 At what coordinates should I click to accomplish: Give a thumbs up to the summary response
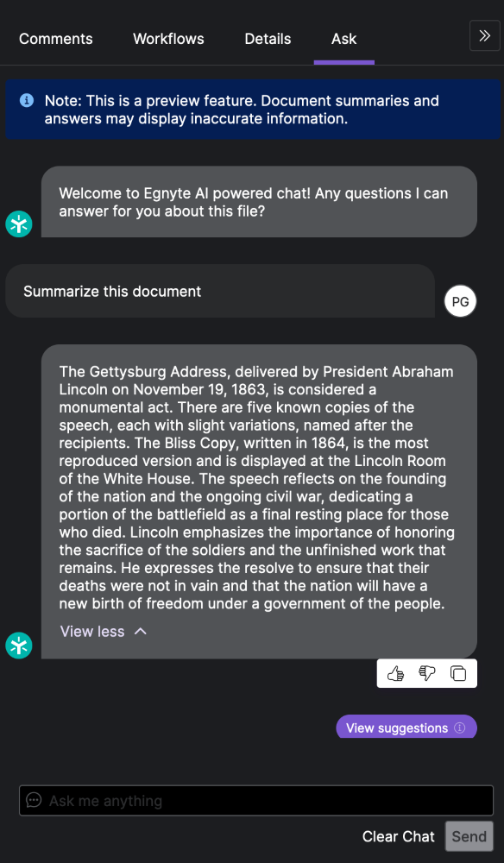(x=396, y=673)
